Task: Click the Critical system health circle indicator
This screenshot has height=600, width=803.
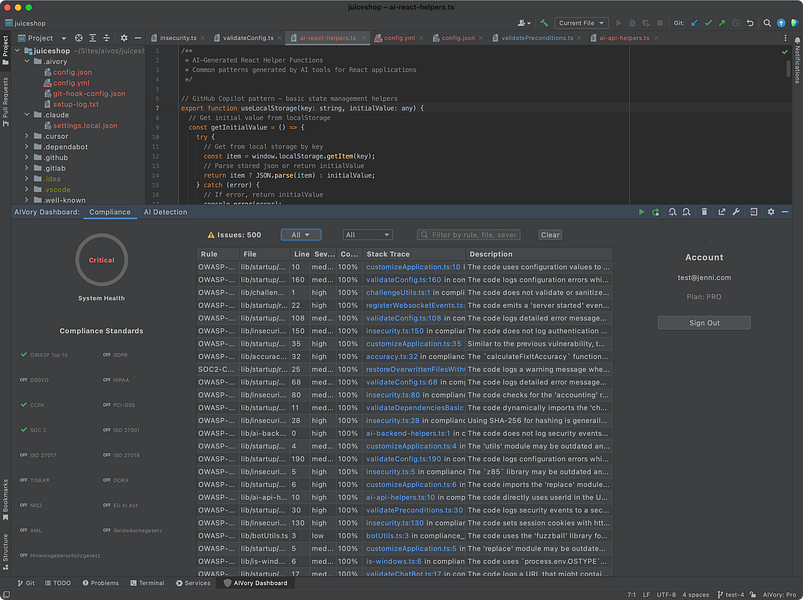Action: pos(101,260)
